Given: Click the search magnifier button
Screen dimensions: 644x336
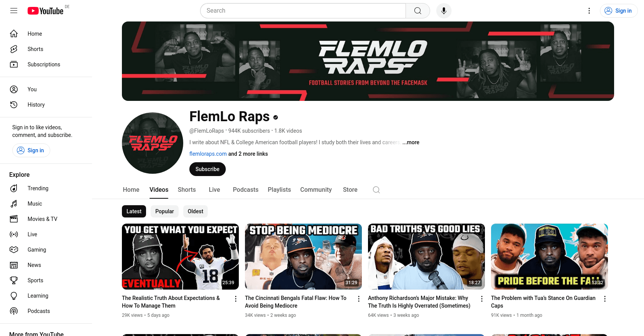Looking at the screenshot, I should (418, 11).
